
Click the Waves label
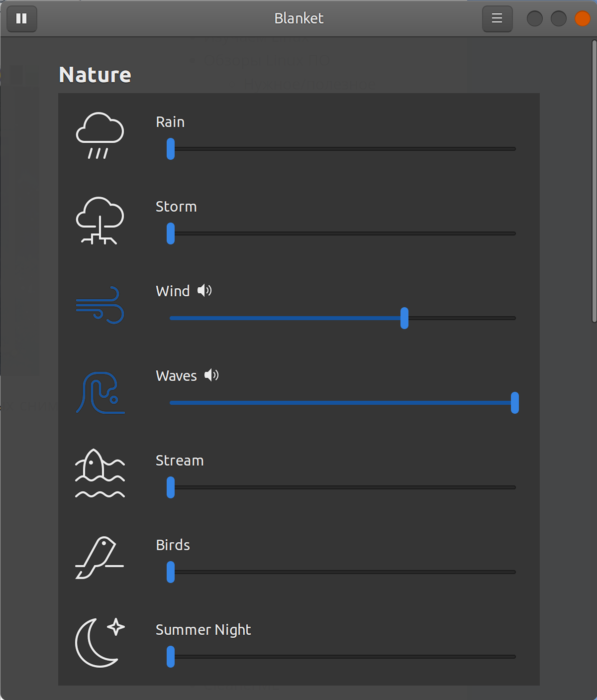tap(176, 376)
